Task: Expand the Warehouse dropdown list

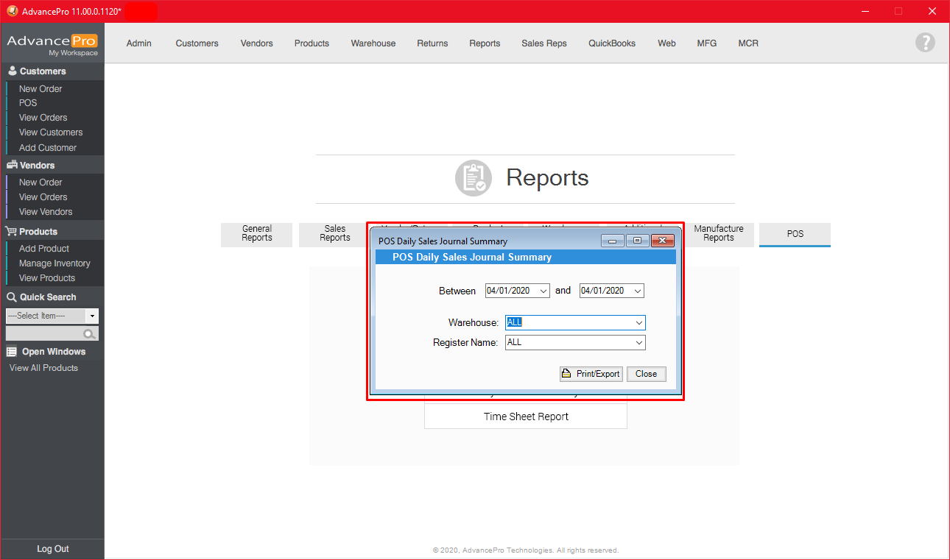Action: click(638, 323)
